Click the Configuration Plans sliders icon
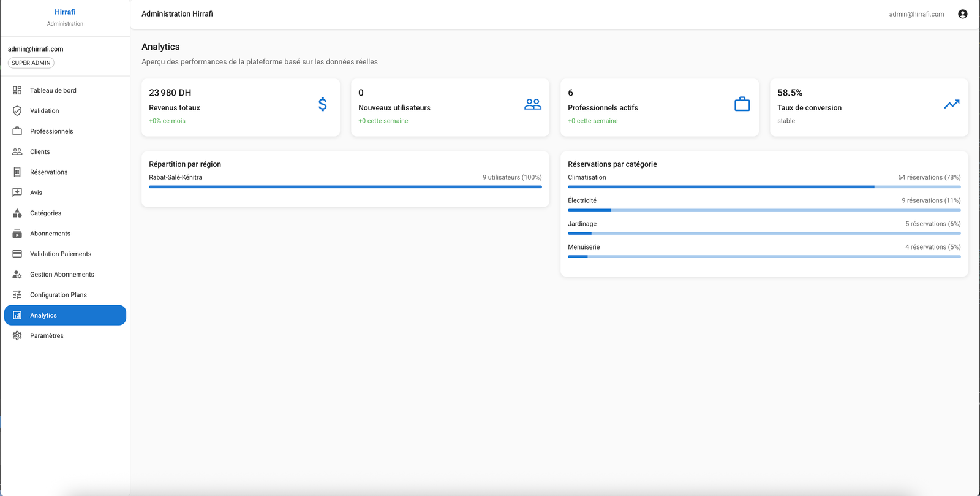This screenshot has width=980, height=496. point(17,295)
